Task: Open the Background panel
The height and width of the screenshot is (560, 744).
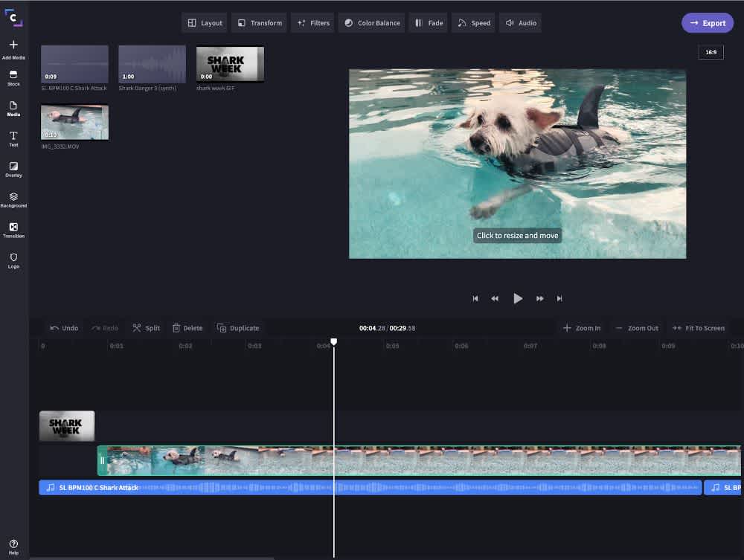Action: 13,199
